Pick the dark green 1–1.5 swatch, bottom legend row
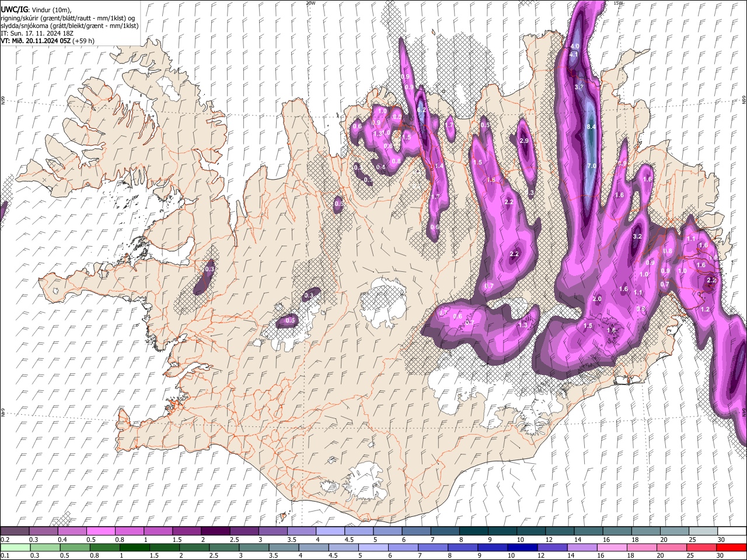 pos(134,547)
